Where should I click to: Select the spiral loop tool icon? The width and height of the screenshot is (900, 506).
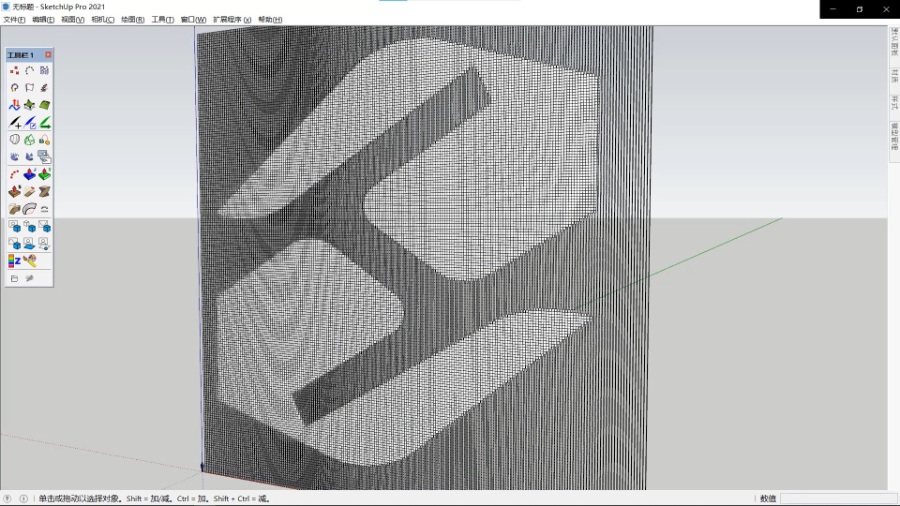[x=14, y=88]
